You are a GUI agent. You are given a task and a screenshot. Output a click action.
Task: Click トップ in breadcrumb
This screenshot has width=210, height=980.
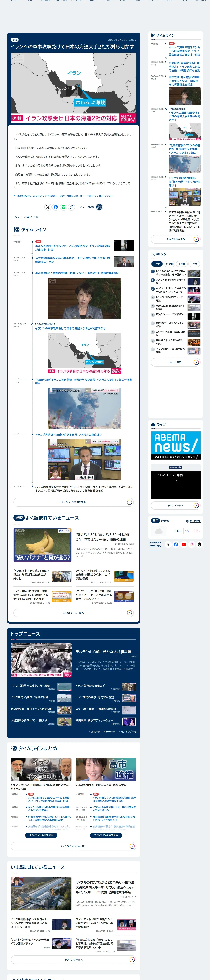tap(16, 217)
